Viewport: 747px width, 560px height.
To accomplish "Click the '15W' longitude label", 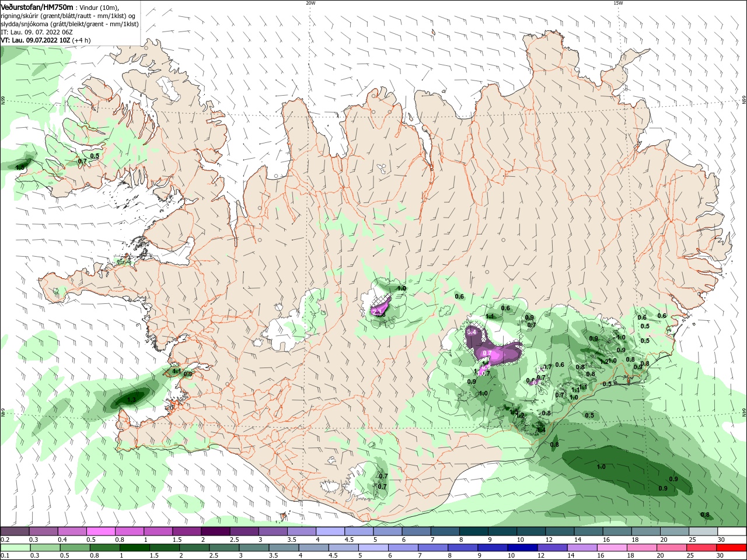I will tap(618, 2).
